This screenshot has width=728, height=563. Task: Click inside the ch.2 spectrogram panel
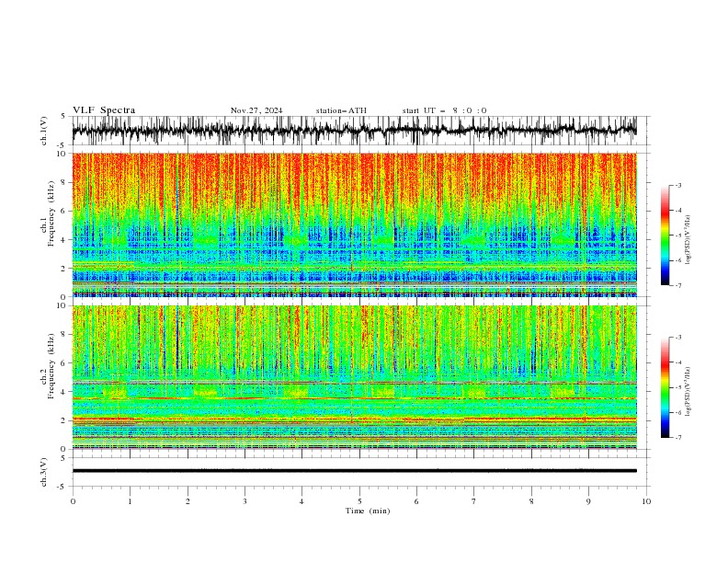pyautogui.click(x=354, y=377)
